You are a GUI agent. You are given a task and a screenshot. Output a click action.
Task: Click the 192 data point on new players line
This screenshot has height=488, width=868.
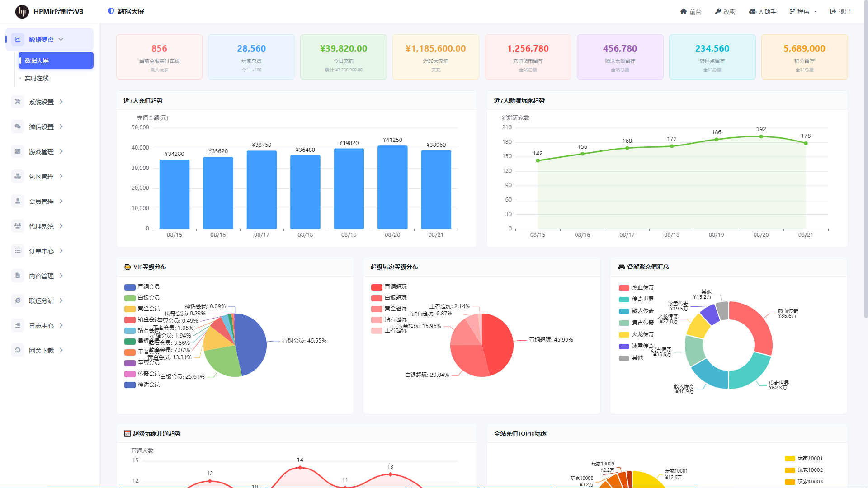point(761,136)
